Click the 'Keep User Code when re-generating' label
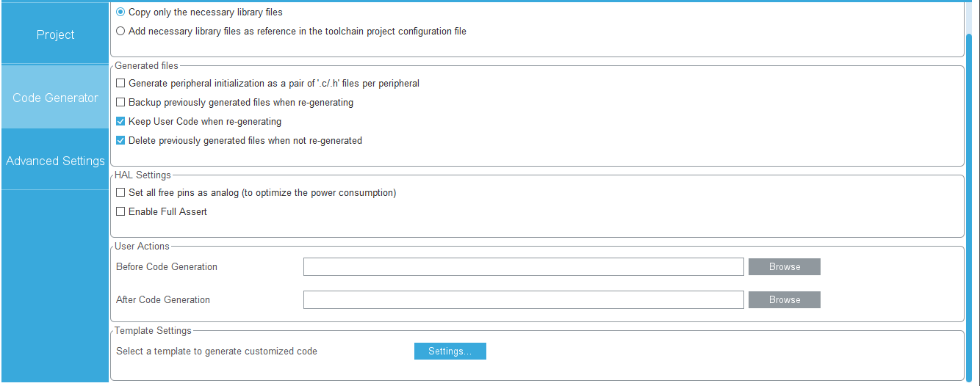 click(205, 122)
